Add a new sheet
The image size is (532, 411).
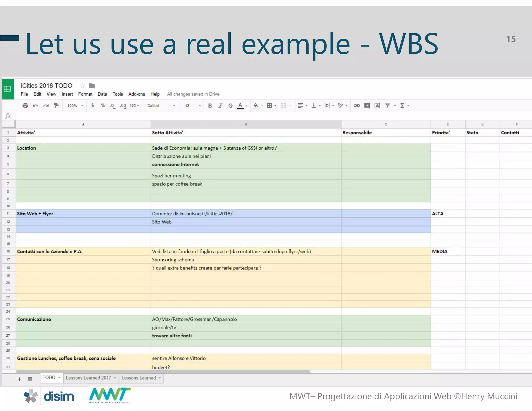(19, 379)
